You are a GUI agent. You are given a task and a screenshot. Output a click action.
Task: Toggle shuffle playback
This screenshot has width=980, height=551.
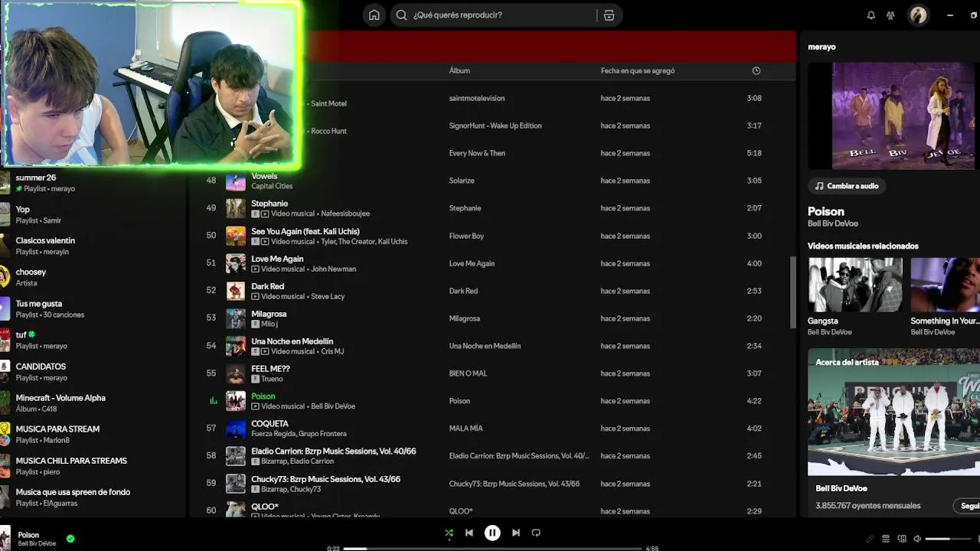449,533
